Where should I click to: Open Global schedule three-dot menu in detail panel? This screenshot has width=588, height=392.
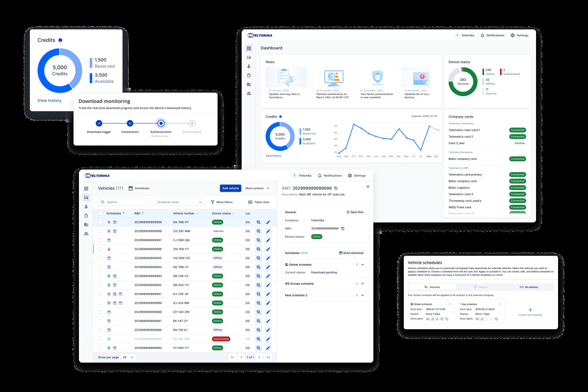(357, 265)
